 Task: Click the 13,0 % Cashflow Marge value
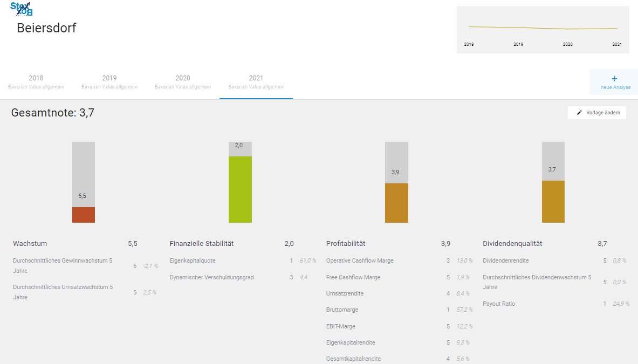(465, 260)
